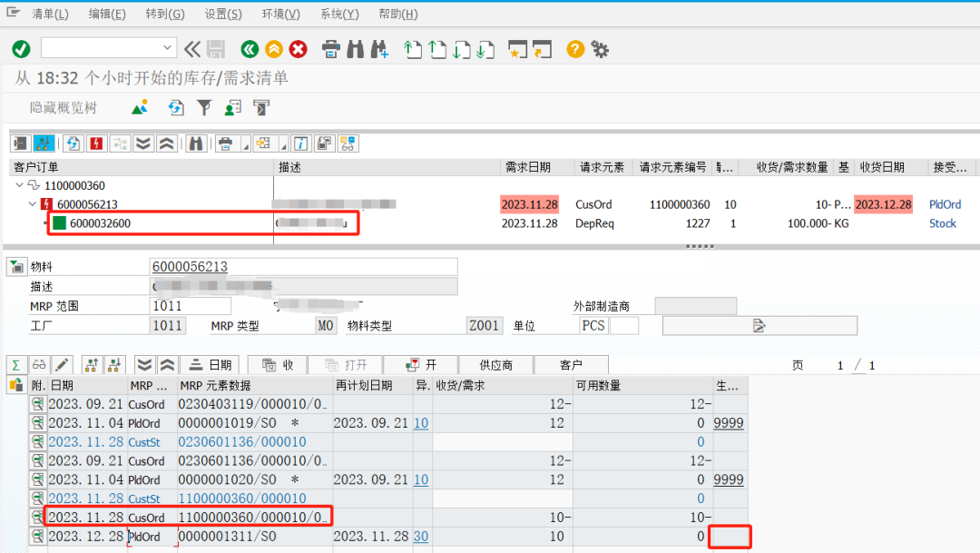Open Help via yellow question mark icon
The image size is (980, 553).
tap(575, 49)
